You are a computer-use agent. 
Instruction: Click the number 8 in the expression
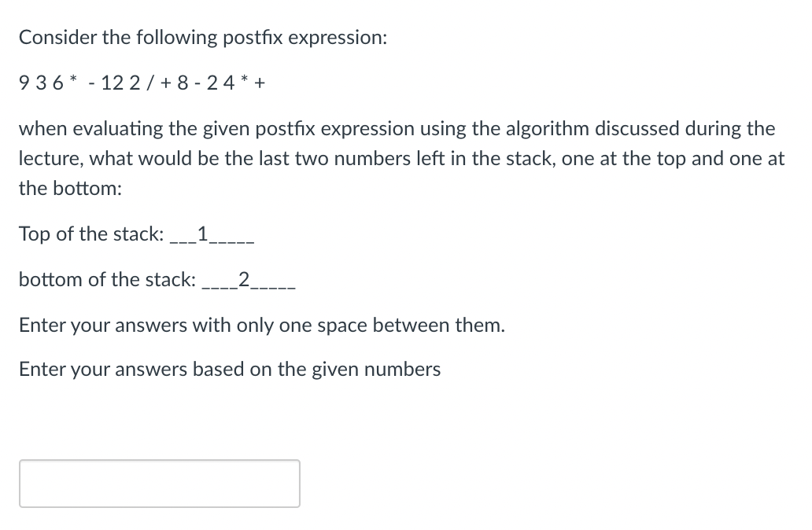[182, 83]
